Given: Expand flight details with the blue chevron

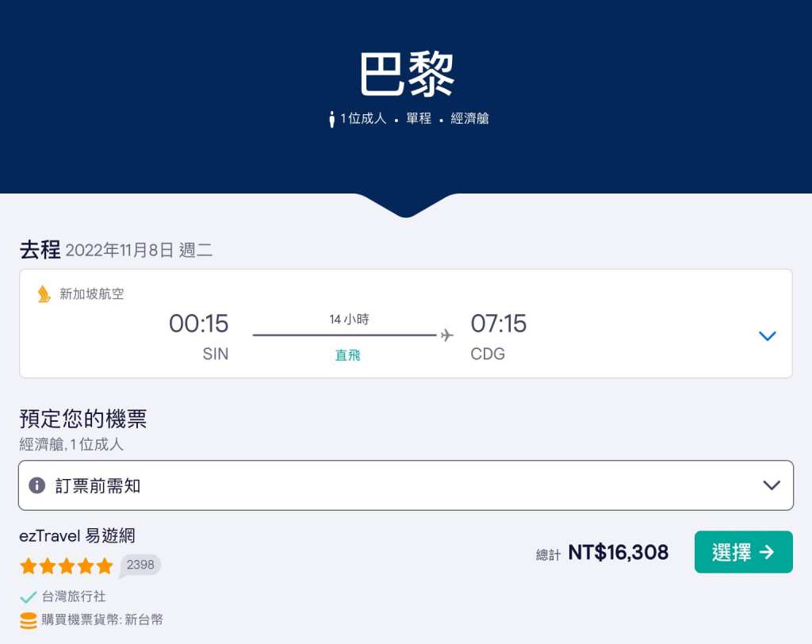Looking at the screenshot, I should pyautogui.click(x=767, y=336).
